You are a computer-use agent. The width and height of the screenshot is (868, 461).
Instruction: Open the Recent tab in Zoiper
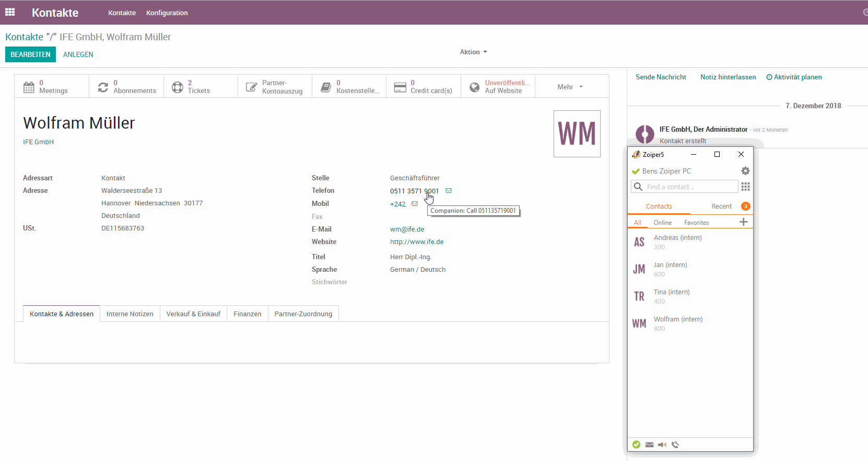tap(721, 206)
